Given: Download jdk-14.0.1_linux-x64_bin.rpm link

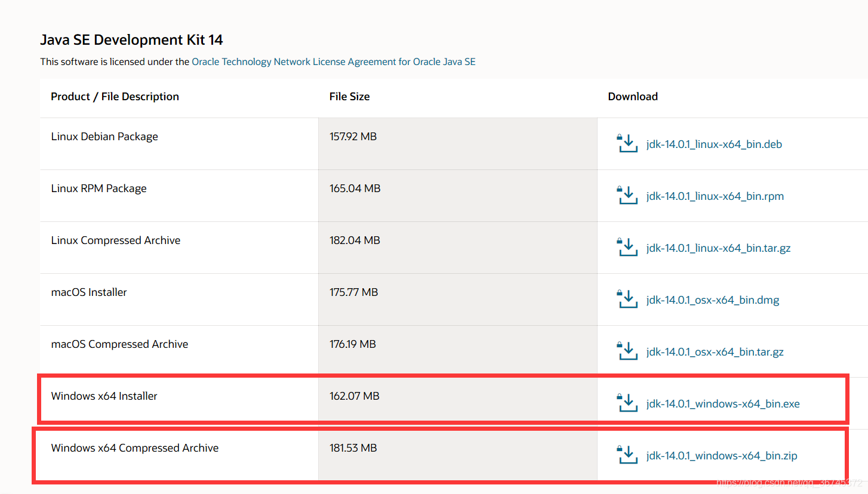Looking at the screenshot, I should click(715, 196).
